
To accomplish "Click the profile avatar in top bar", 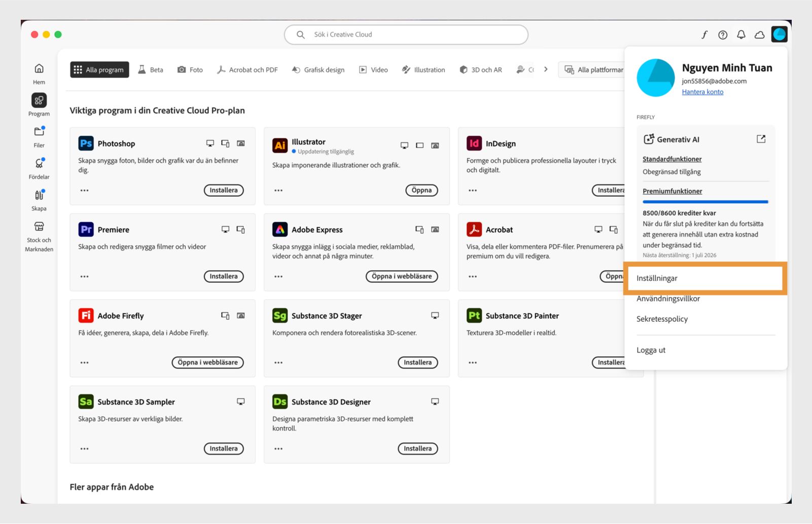I will (x=779, y=34).
